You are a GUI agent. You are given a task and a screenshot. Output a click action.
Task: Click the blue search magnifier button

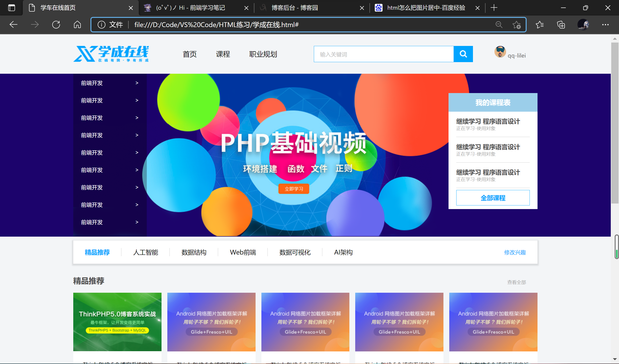[x=463, y=54]
